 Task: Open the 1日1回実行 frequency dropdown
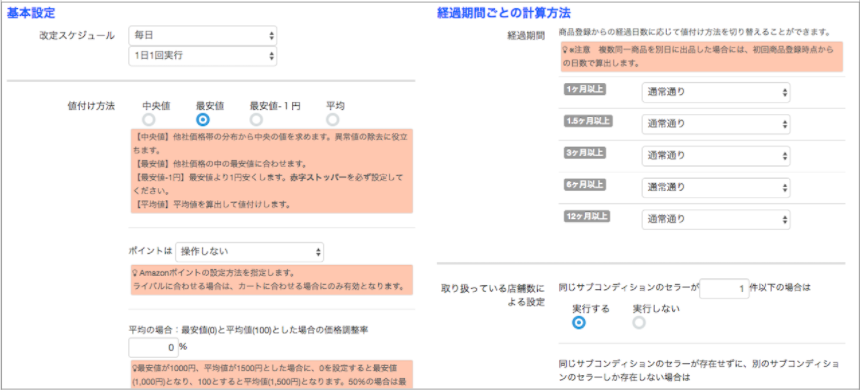pyautogui.click(x=202, y=56)
